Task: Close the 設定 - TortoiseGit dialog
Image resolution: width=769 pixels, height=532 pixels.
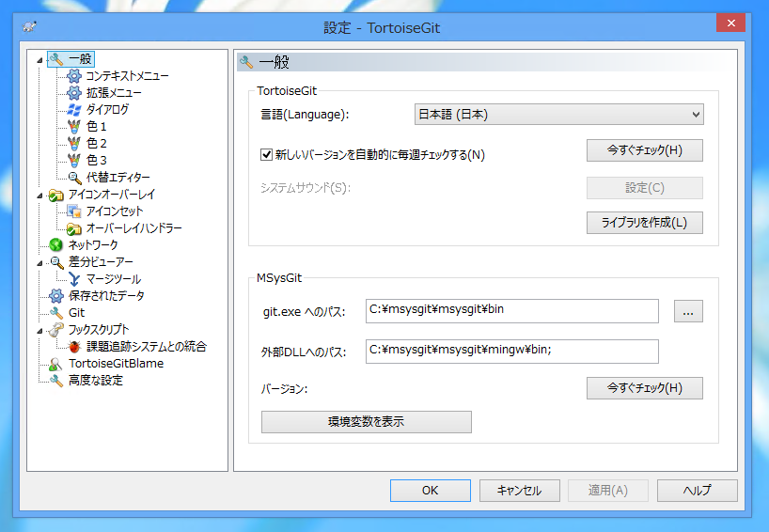Action: click(x=730, y=23)
